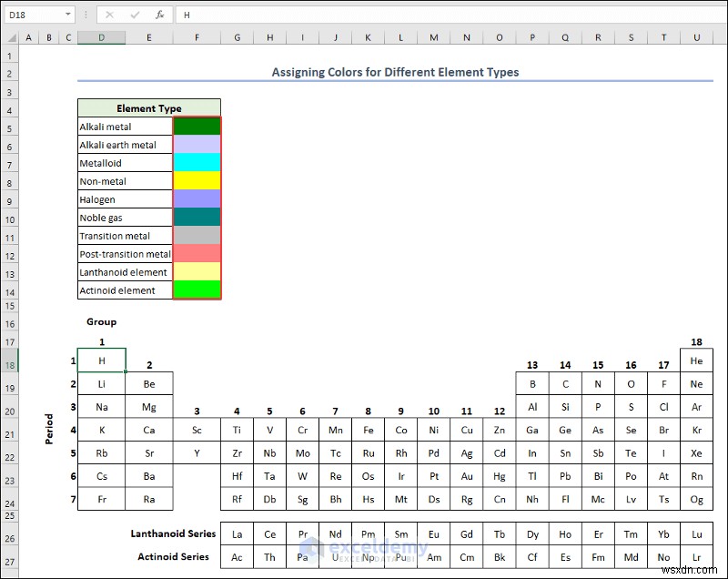Select the Actinoid element bright green cell
The width and height of the screenshot is (728, 579).
click(197, 289)
